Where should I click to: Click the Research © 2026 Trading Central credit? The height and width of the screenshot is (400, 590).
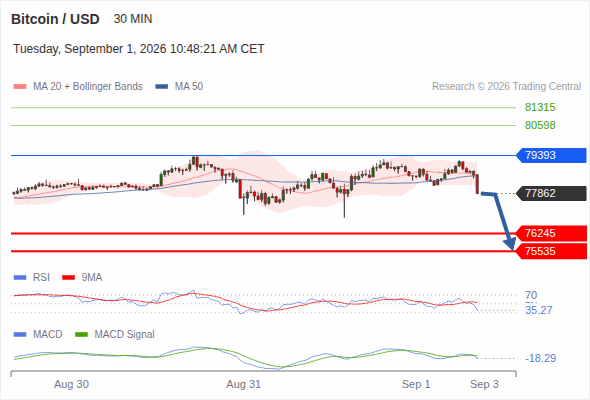pyautogui.click(x=506, y=87)
